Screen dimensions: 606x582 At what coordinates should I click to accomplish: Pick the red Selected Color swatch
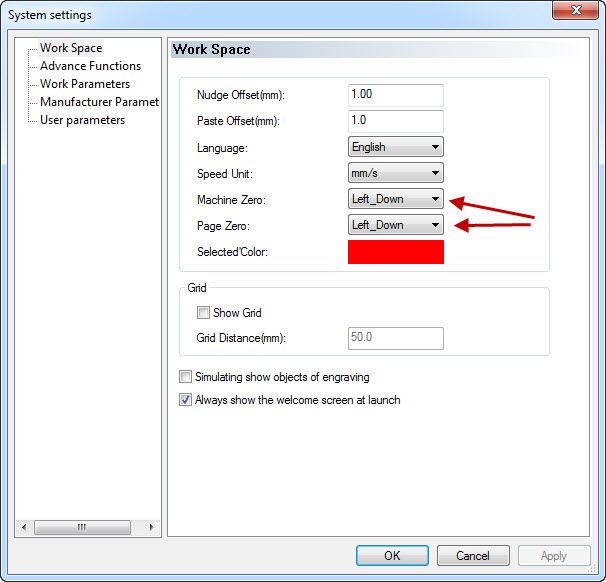[395, 252]
